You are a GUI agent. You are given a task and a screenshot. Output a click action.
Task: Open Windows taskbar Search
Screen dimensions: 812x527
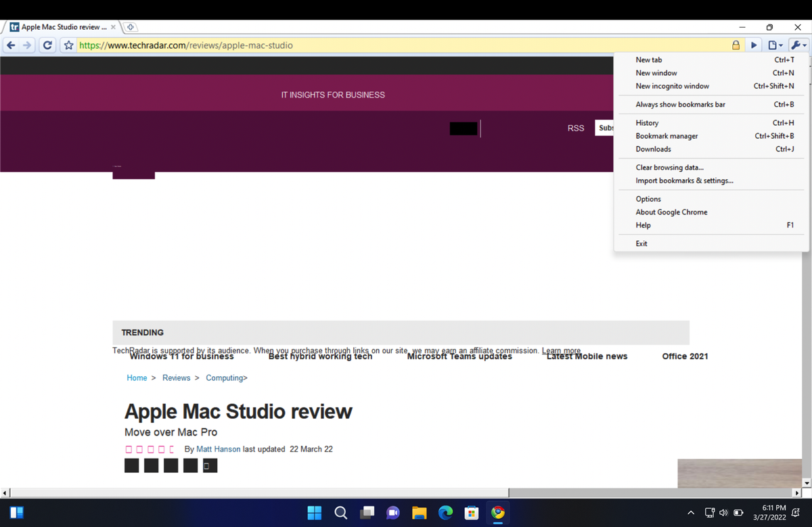pyautogui.click(x=341, y=513)
